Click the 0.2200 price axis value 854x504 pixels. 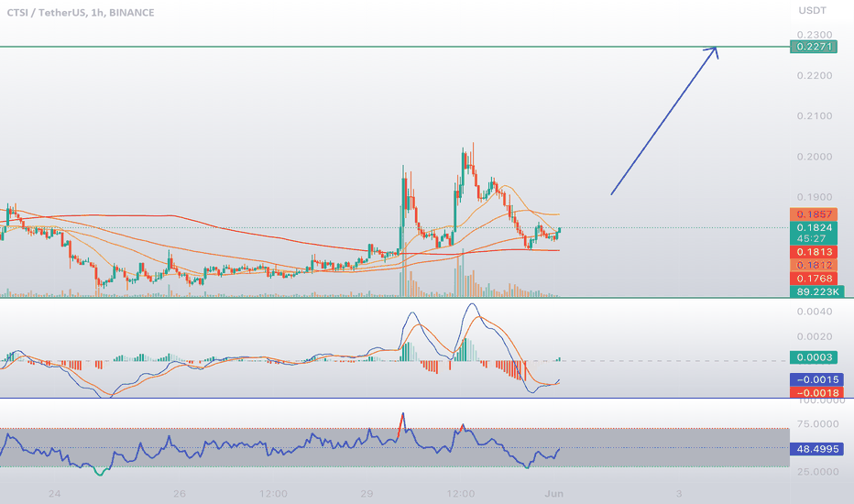[x=815, y=76]
